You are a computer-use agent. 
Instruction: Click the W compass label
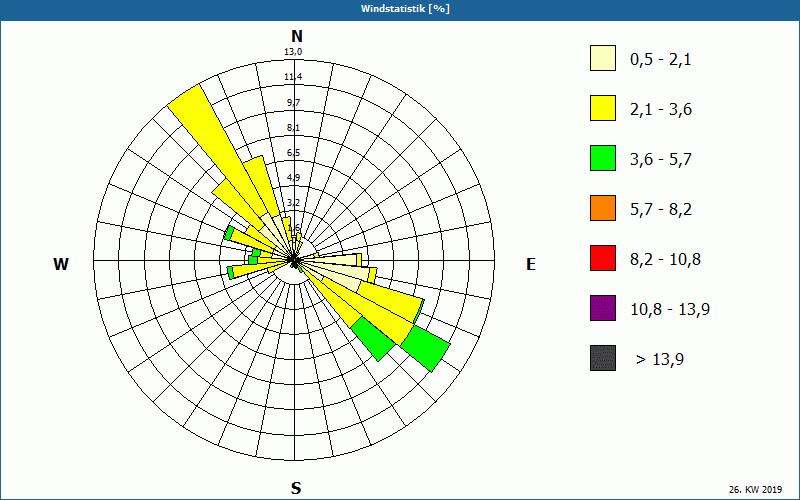(x=61, y=264)
